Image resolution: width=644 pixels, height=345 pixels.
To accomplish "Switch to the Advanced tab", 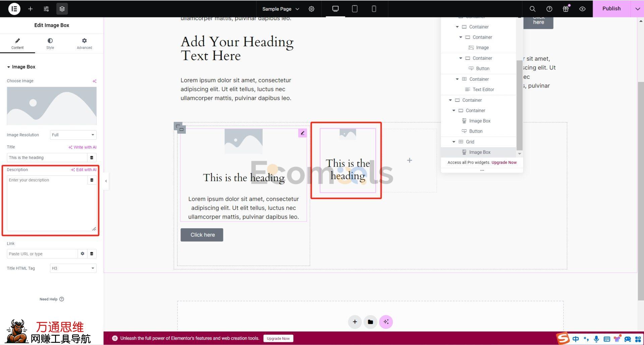I will click(84, 43).
